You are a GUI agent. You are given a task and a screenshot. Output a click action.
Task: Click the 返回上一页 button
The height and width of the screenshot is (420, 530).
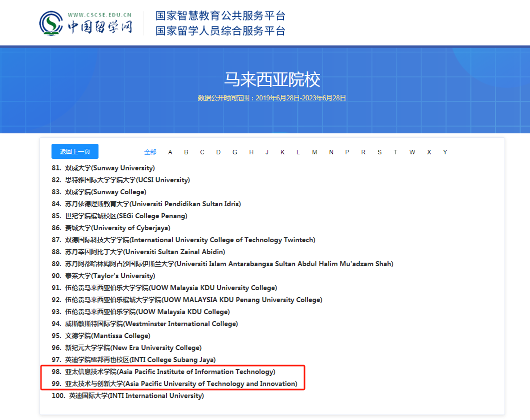[x=75, y=151]
